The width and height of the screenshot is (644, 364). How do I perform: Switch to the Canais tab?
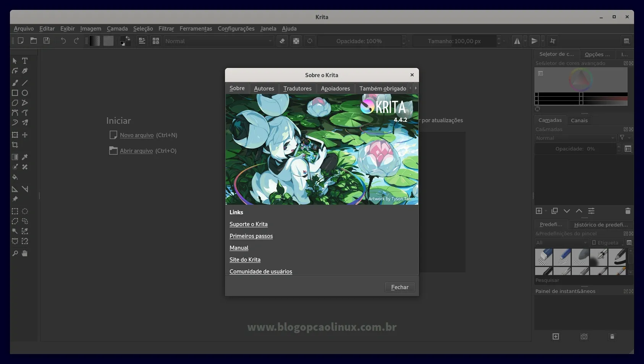(579, 120)
